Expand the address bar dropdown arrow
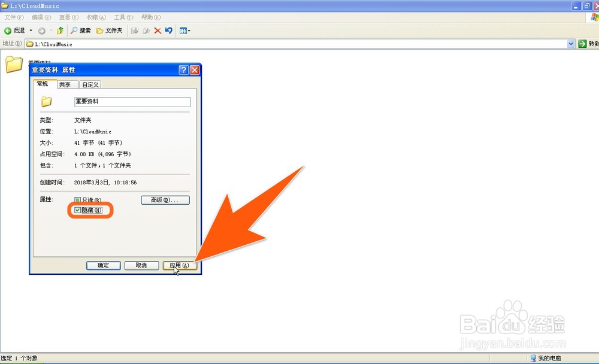 [x=571, y=44]
